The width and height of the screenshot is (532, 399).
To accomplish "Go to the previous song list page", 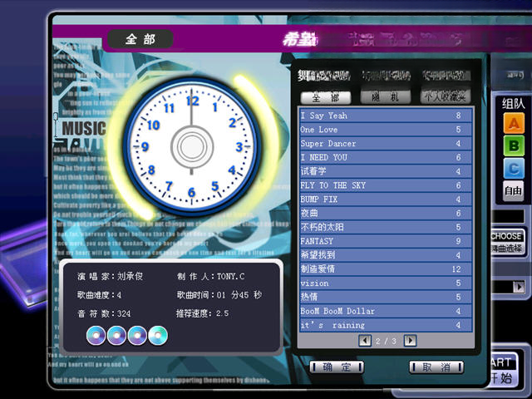I will click(365, 340).
